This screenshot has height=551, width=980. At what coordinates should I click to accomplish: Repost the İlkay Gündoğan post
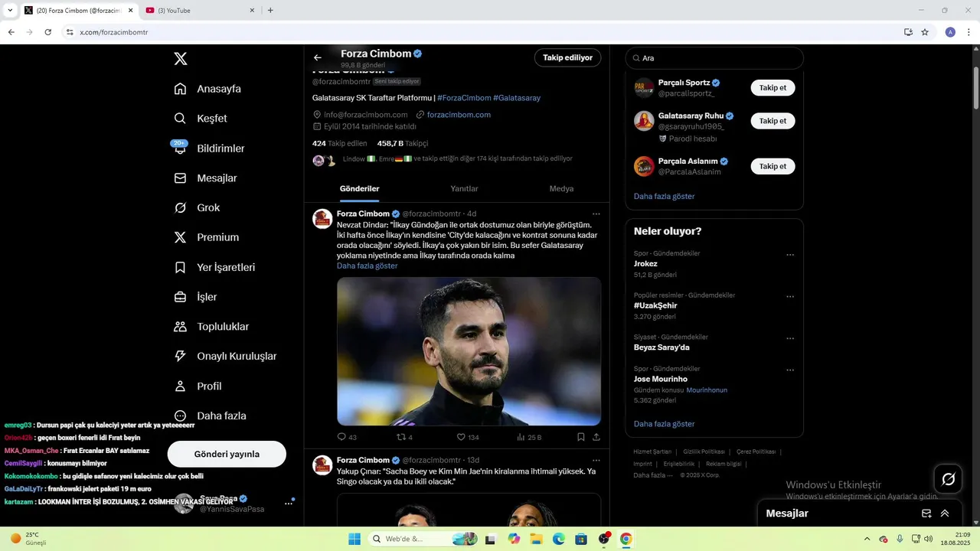pos(404,437)
